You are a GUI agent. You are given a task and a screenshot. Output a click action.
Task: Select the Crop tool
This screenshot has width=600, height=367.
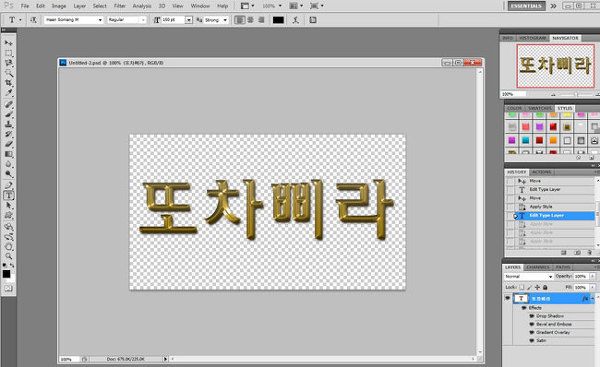click(8, 83)
